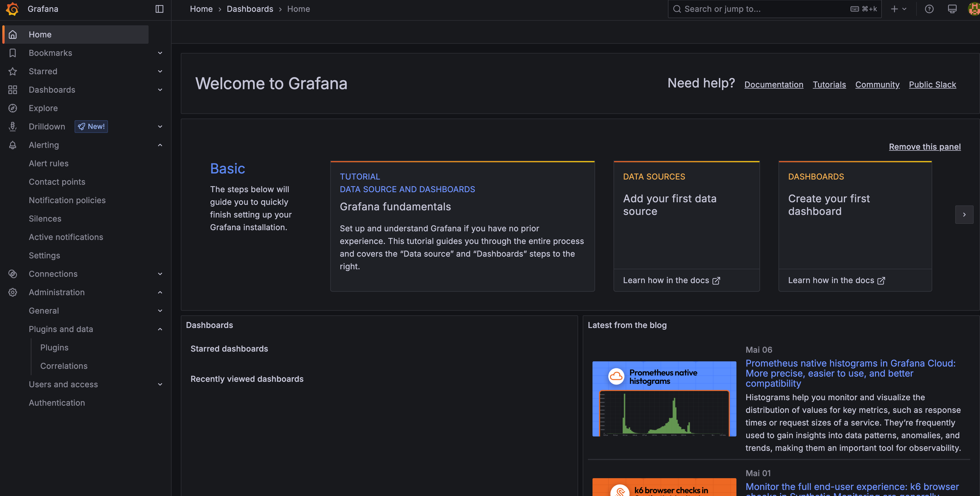
Task: Expand the Dashboards section chevron
Action: (160, 90)
